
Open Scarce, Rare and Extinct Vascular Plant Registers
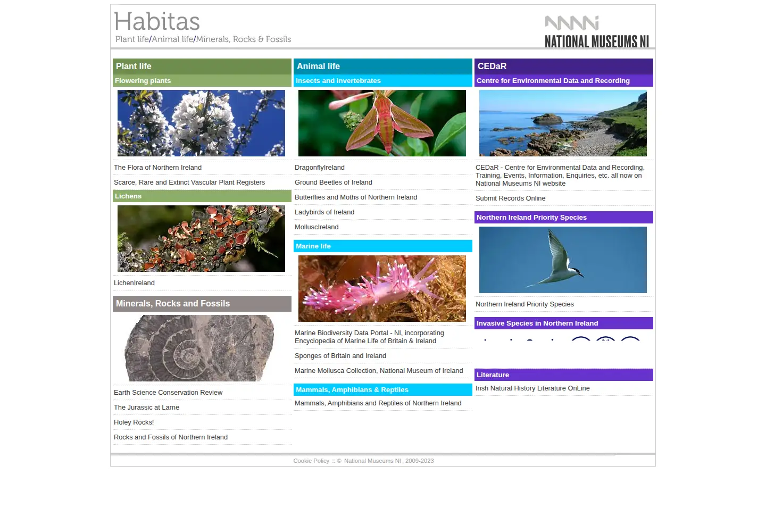189,182
